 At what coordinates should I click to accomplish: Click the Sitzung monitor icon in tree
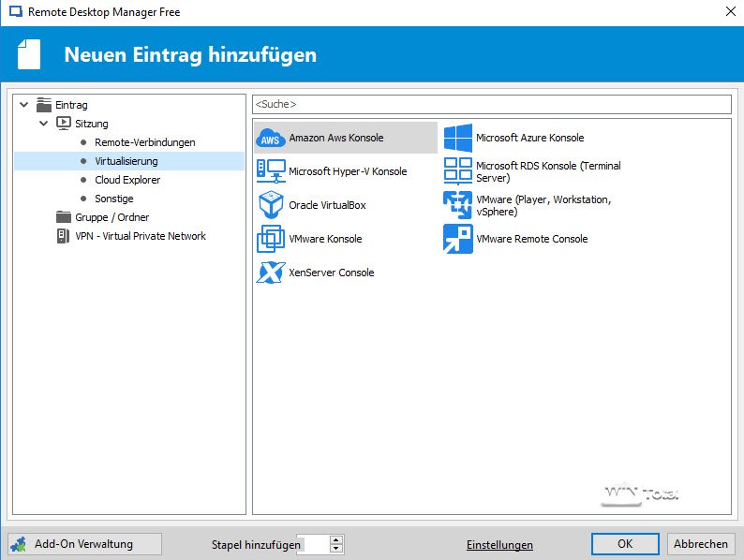coord(64,124)
